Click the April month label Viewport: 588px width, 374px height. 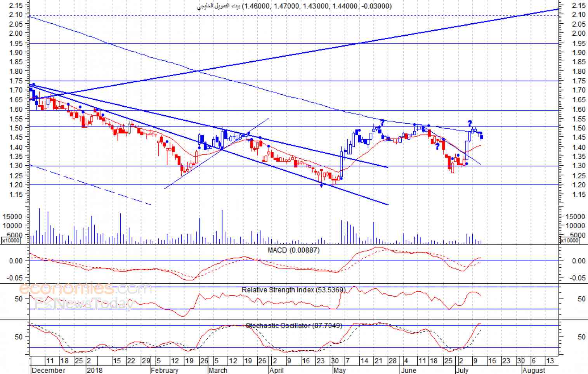click(276, 370)
